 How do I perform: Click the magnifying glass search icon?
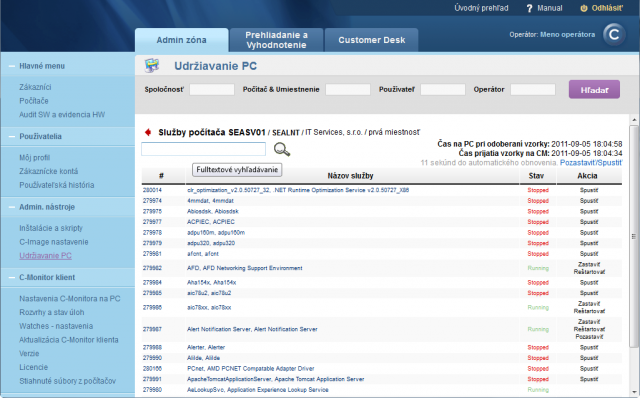(x=282, y=149)
